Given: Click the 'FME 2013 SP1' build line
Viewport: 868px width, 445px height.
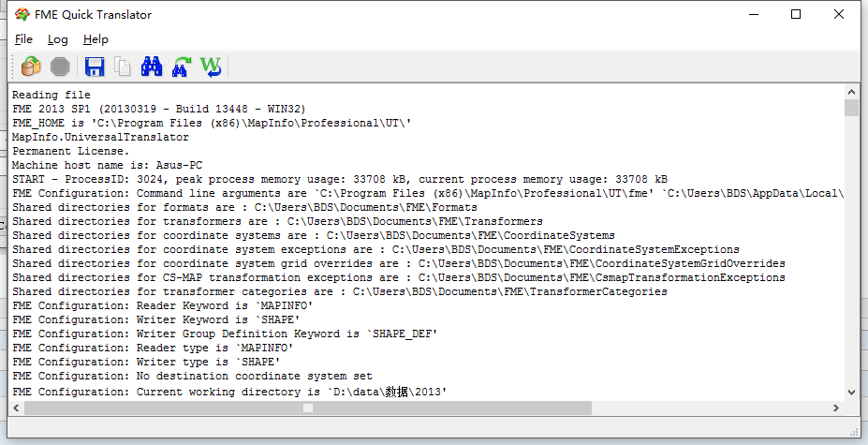Looking at the screenshot, I should [159, 109].
